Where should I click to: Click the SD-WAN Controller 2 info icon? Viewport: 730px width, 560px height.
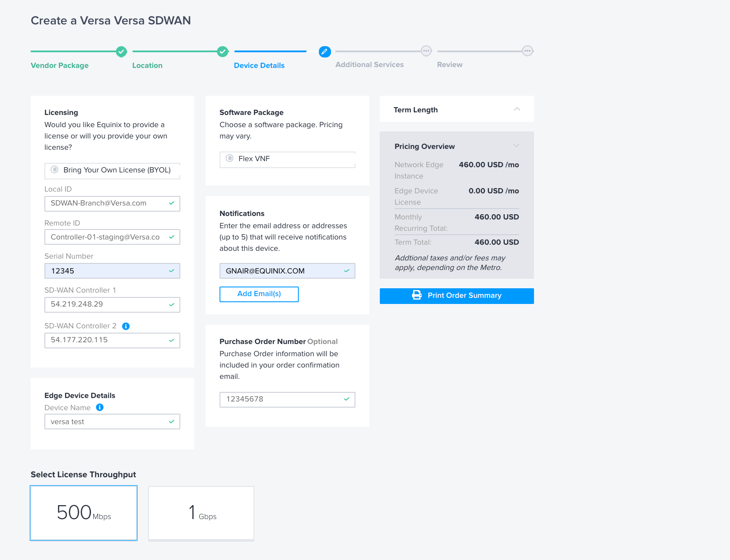tap(126, 326)
